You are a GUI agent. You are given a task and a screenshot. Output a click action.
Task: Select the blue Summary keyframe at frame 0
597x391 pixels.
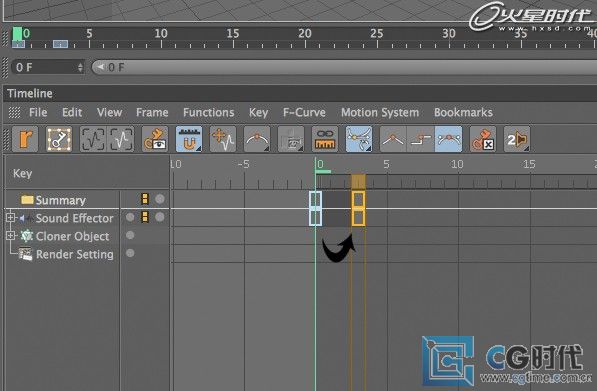[316, 199]
